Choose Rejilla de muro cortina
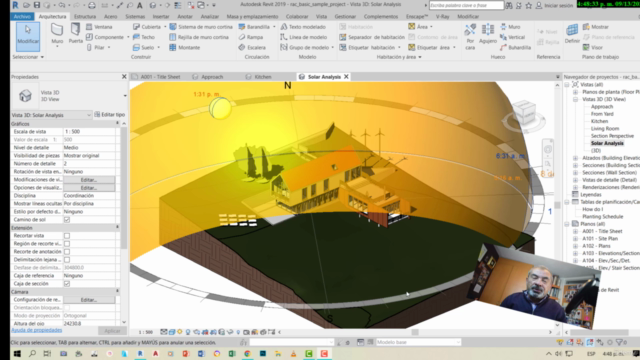Viewport: 640px width, 360px height. click(199, 37)
